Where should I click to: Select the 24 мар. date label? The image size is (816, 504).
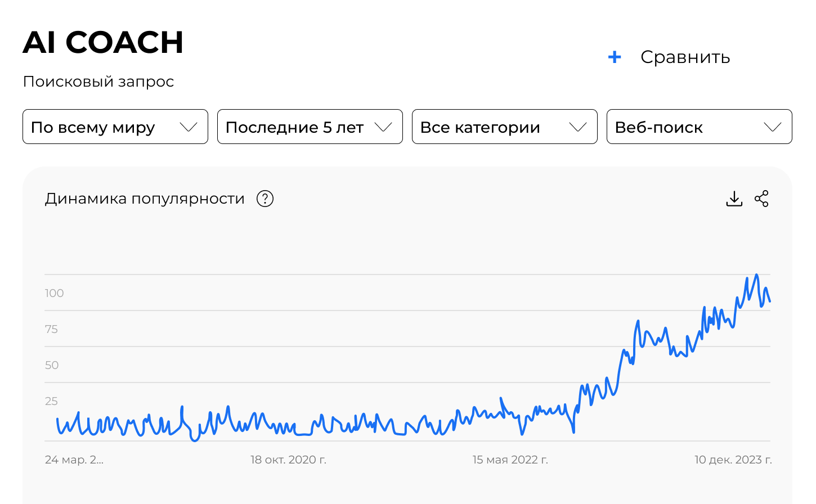coord(74,460)
